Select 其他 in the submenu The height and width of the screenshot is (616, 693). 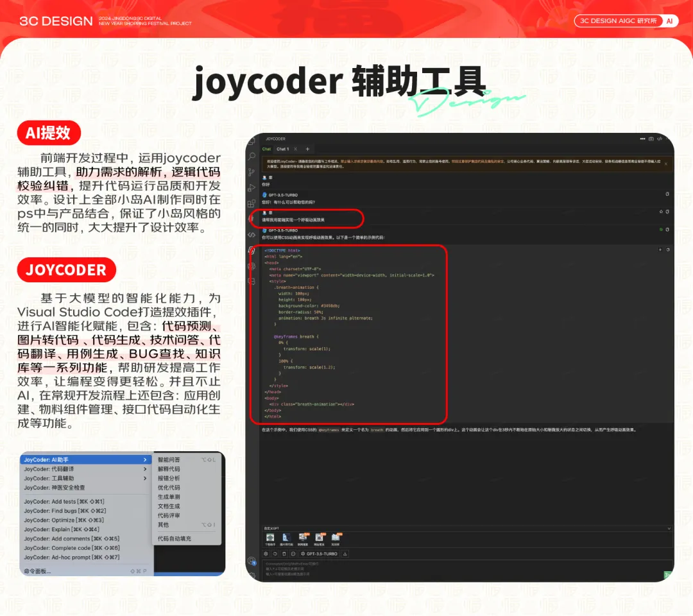coord(187,524)
